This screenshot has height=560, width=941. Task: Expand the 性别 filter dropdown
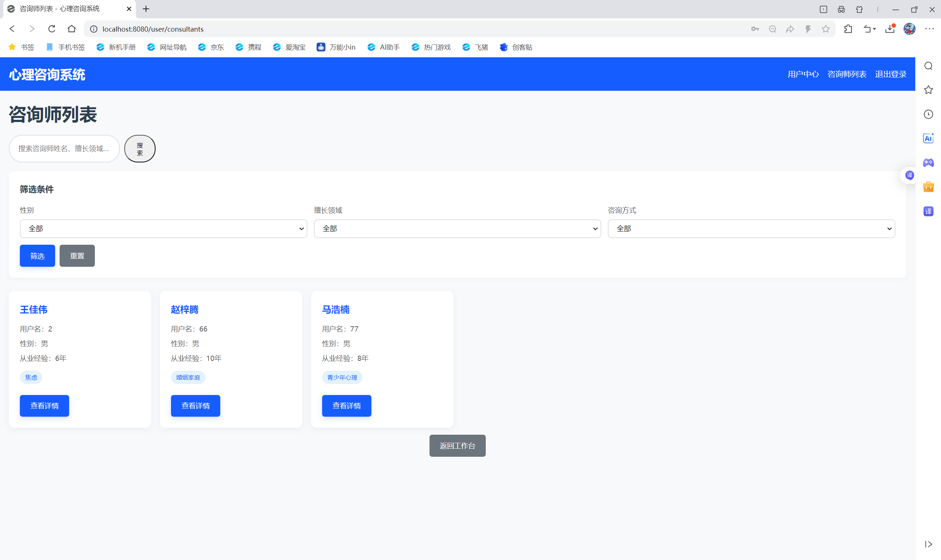[163, 229]
